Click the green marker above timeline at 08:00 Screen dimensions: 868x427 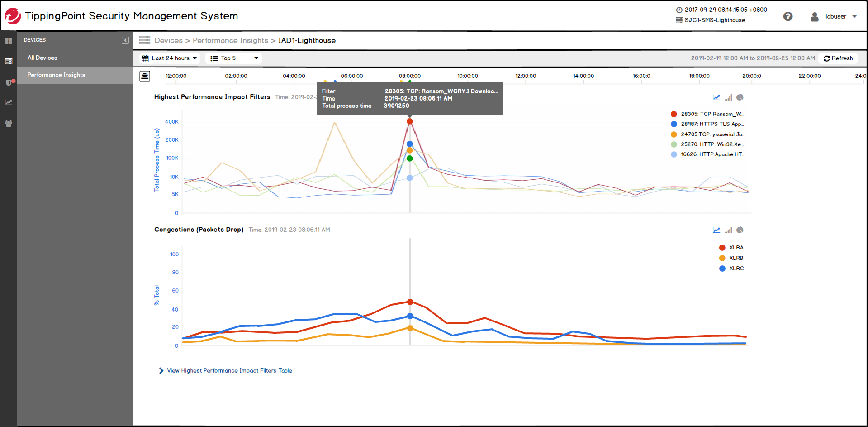(x=410, y=82)
